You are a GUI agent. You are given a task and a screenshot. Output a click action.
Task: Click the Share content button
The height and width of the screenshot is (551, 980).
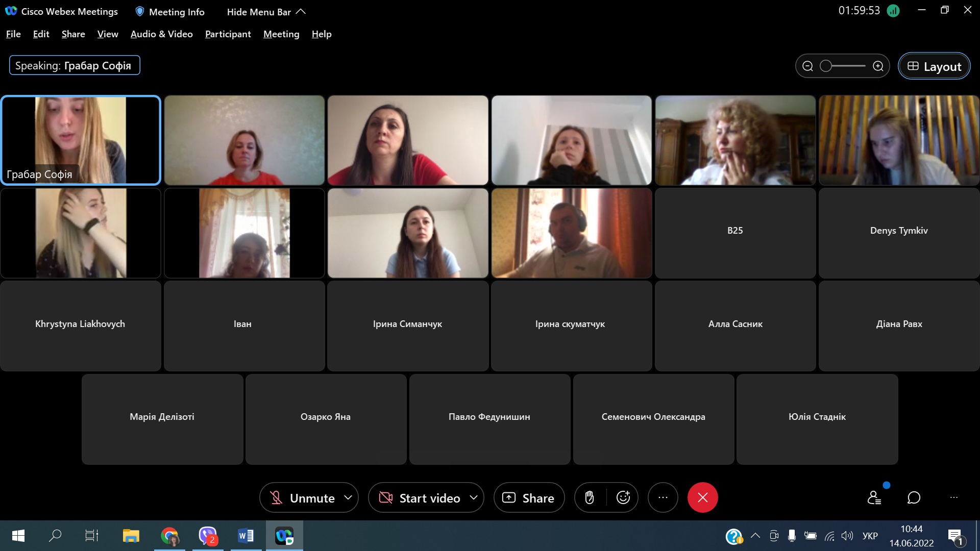point(529,497)
